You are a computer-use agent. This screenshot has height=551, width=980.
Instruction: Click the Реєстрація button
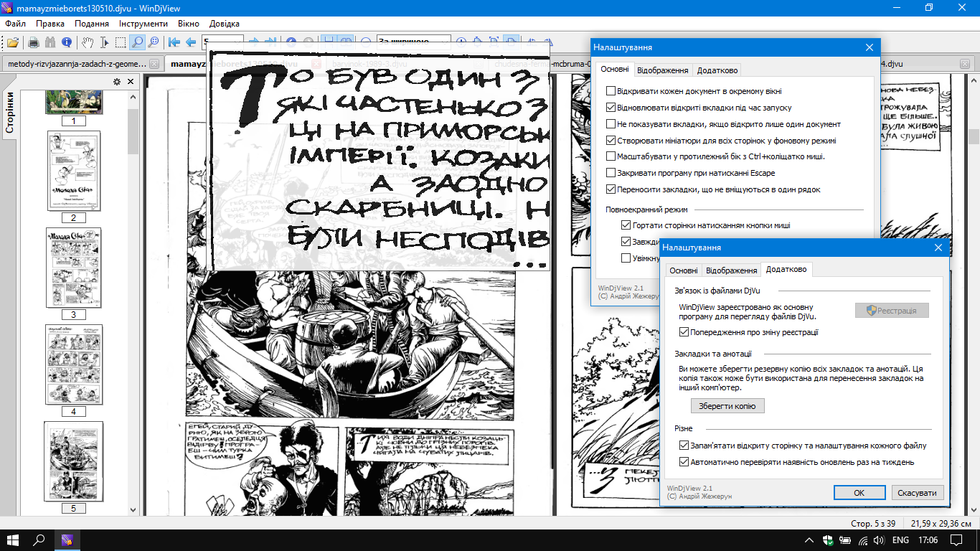coord(892,311)
